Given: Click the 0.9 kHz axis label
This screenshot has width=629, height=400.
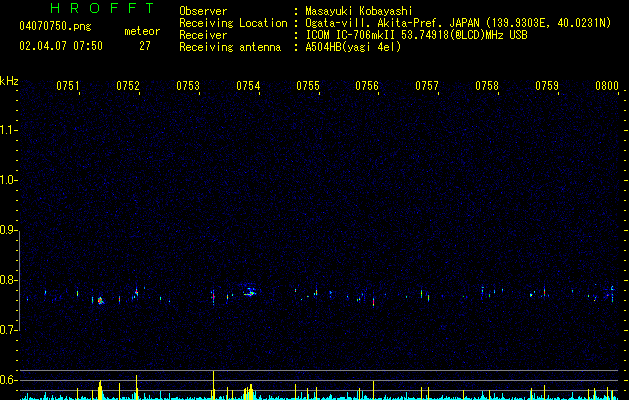Looking at the screenshot, I should [9, 230].
